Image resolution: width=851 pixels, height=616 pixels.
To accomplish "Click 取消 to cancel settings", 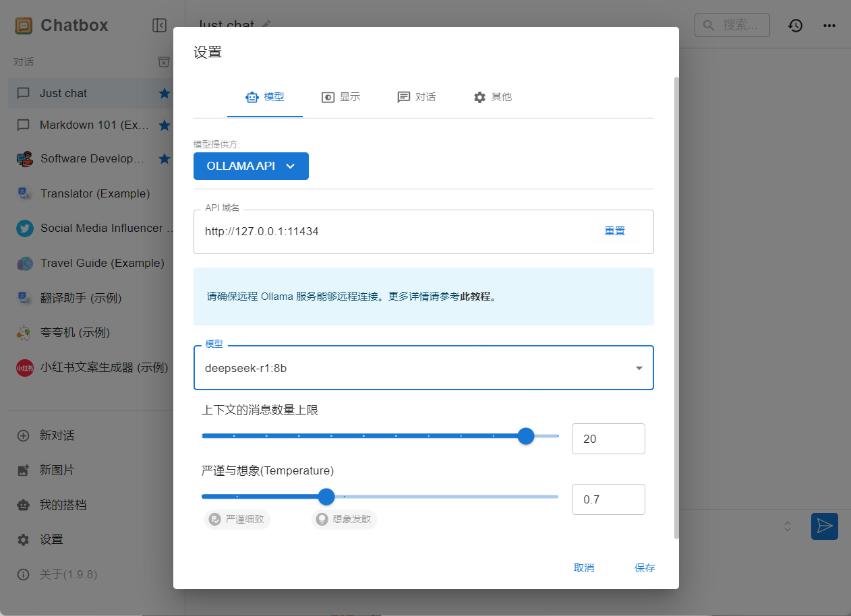I will pyautogui.click(x=584, y=568).
